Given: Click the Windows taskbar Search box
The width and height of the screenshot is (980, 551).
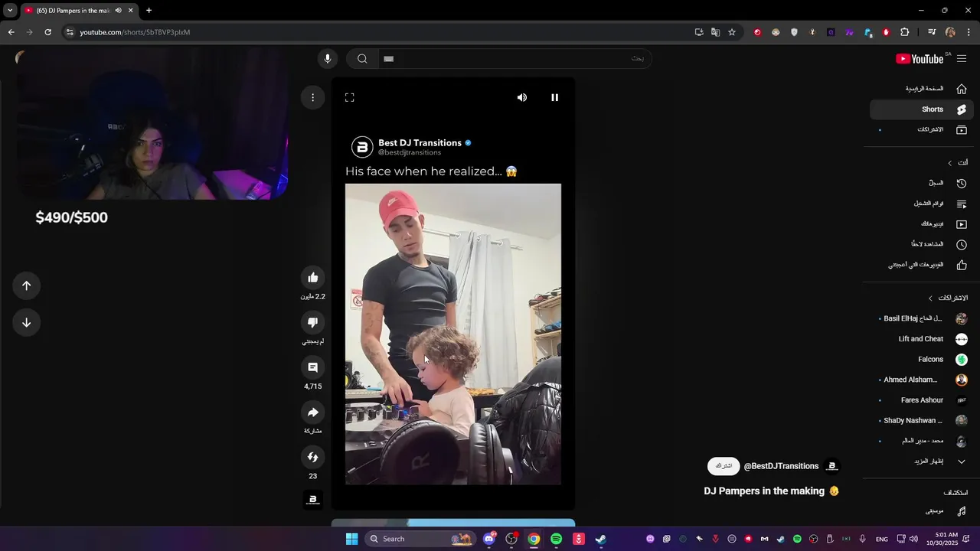Looking at the screenshot, I should tap(419, 539).
